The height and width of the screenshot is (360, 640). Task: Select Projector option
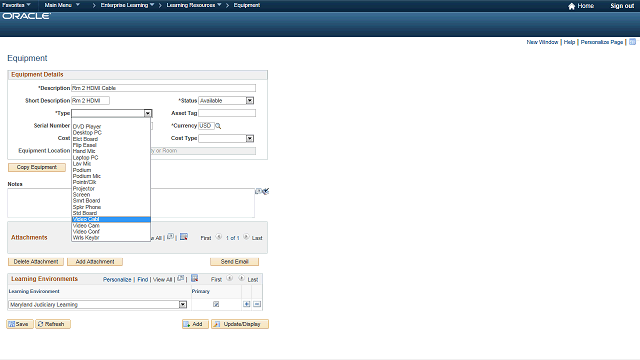111,189
